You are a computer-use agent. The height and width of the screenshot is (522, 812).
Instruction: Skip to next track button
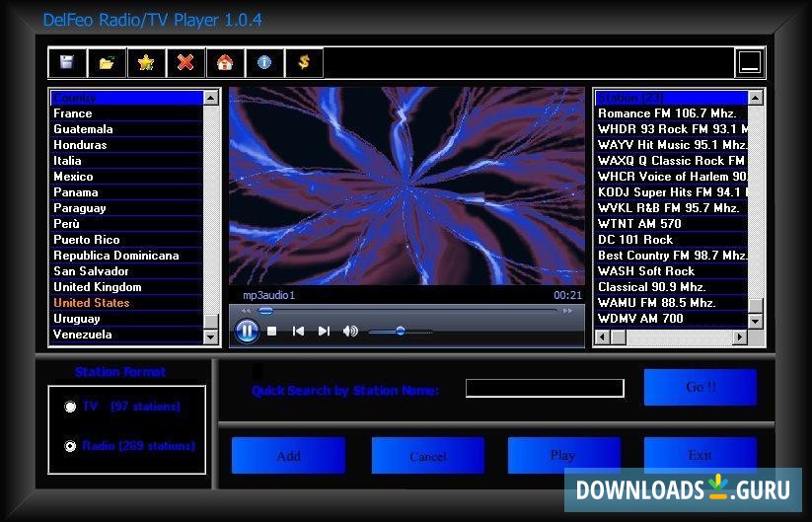pos(325,331)
